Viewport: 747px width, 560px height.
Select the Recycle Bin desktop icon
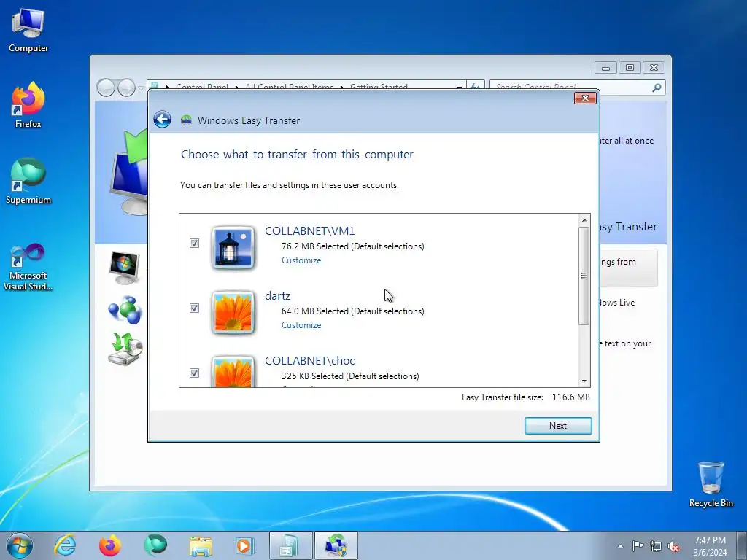point(711,485)
